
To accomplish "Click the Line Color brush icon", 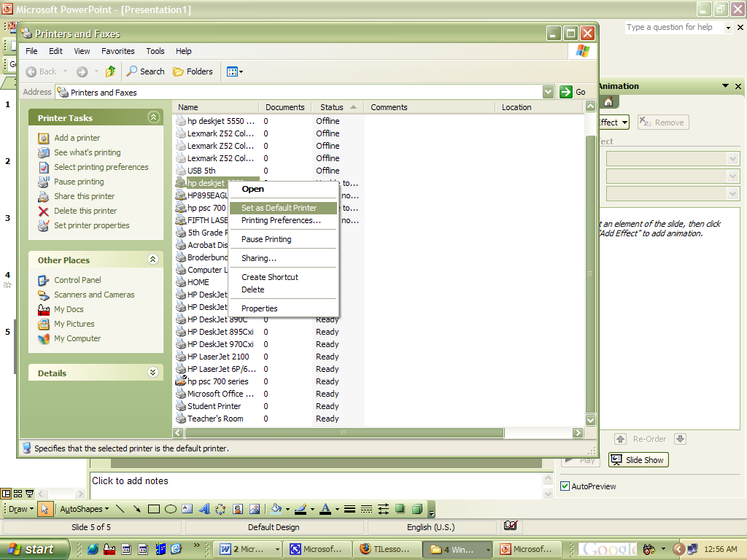I will (x=301, y=509).
